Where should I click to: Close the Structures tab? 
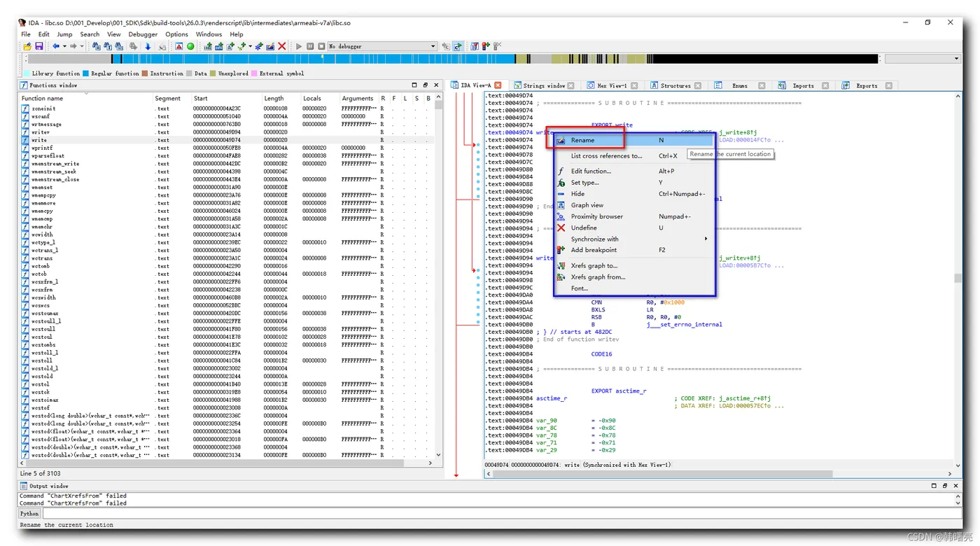698,85
